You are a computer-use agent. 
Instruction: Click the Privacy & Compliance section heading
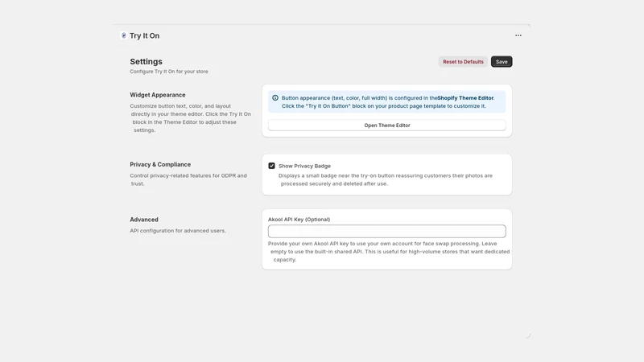(160, 165)
